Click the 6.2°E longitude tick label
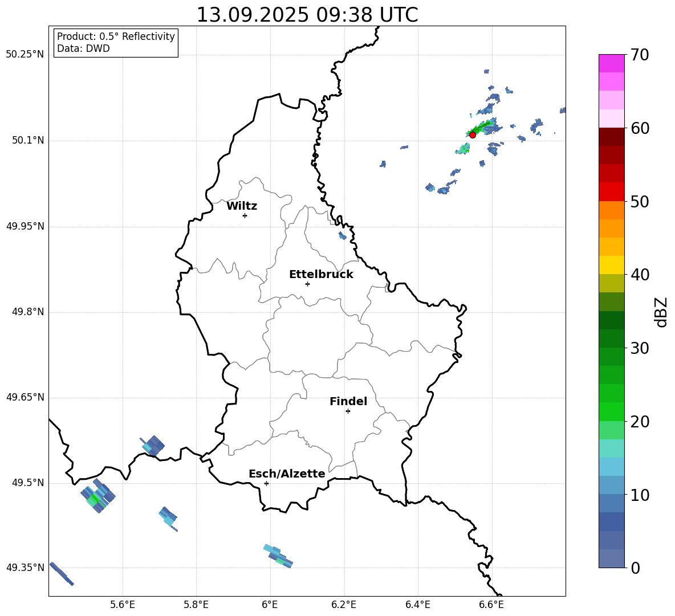Viewport: 675px width, 616px height. click(344, 604)
